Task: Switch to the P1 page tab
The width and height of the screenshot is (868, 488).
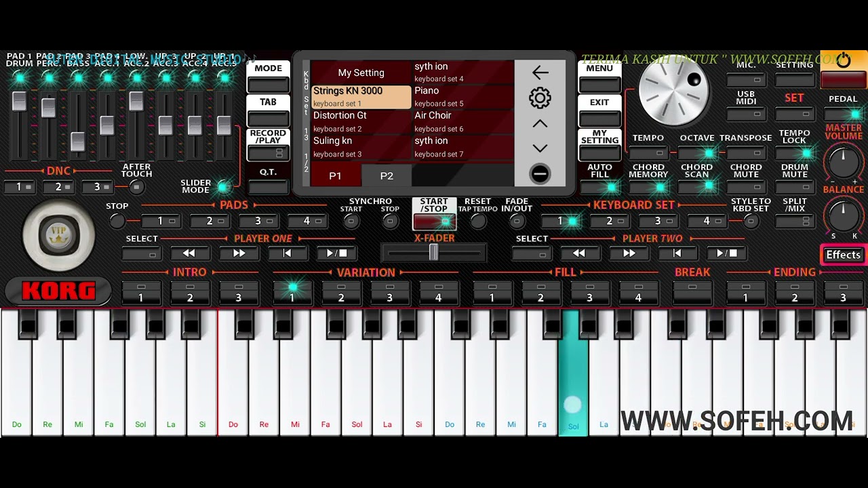Action: (335, 176)
